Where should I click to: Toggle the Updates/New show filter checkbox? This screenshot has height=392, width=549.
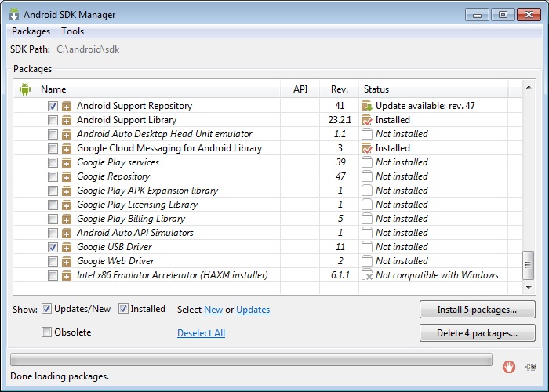coord(47,309)
